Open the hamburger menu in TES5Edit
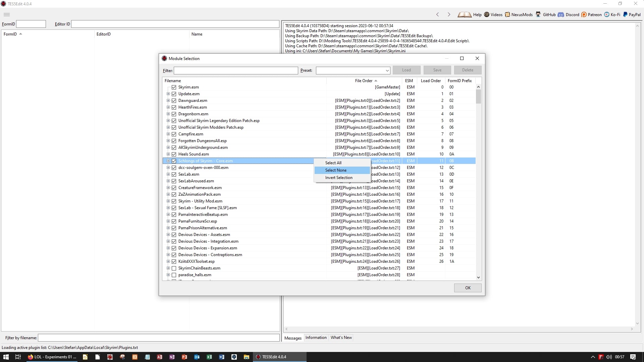 coord(7,14)
